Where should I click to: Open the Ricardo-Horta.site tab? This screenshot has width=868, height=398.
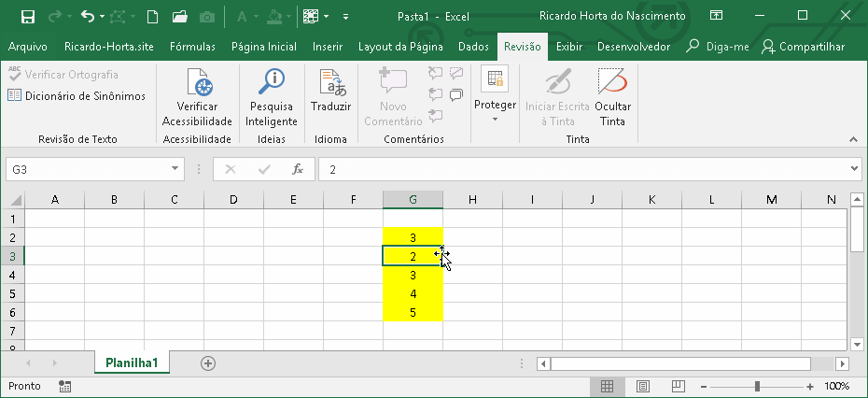click(x=109, y=47)
